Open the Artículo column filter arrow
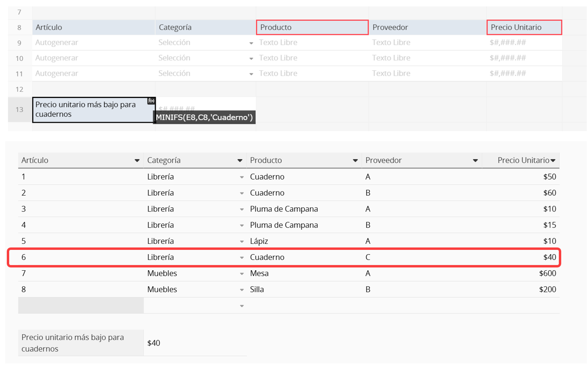 click(x=137, y=160)
